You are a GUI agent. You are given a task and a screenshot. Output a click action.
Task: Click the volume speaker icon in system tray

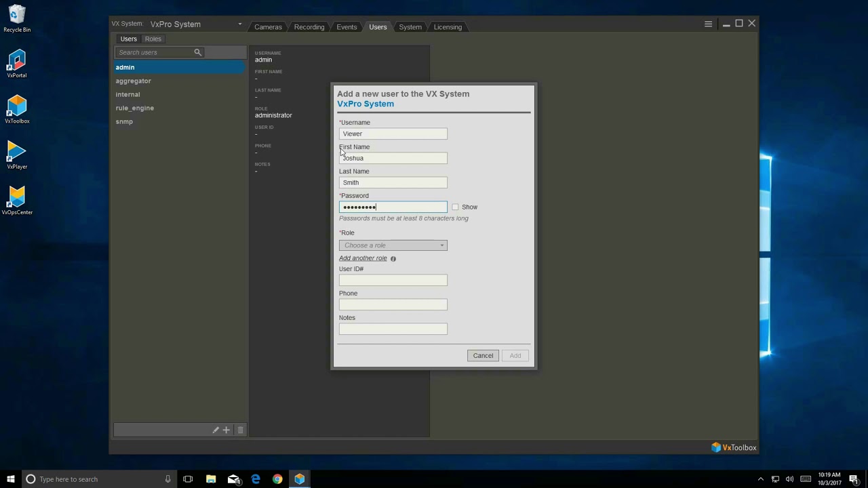(x=789, y=479)
